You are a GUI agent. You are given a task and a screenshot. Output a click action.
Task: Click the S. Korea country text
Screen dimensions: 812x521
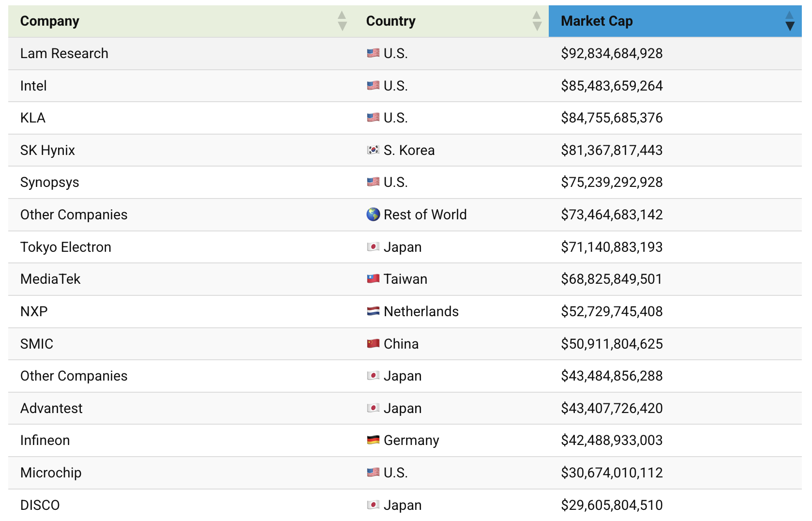tap(409, 150)
